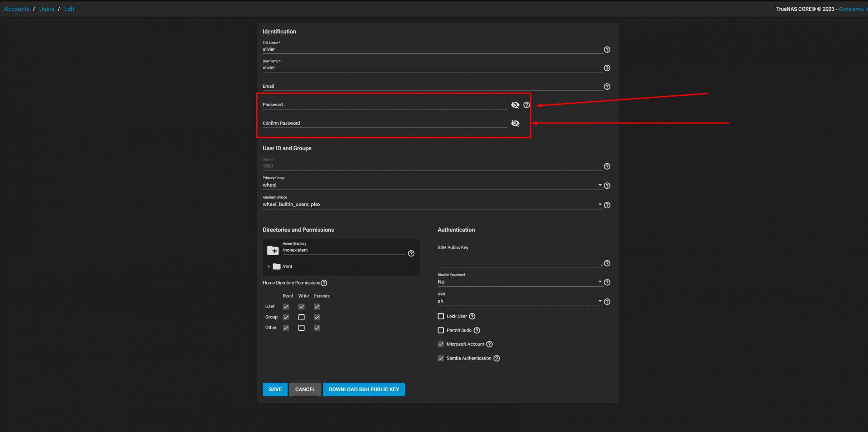Open help tooltip for Password field
The height and width of the screenshot is (432, 868).
[x=526, y=105]
